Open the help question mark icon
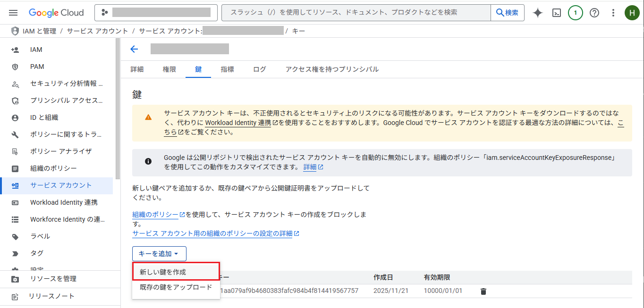This screenshot has height=308, width=644. point(594,13)
